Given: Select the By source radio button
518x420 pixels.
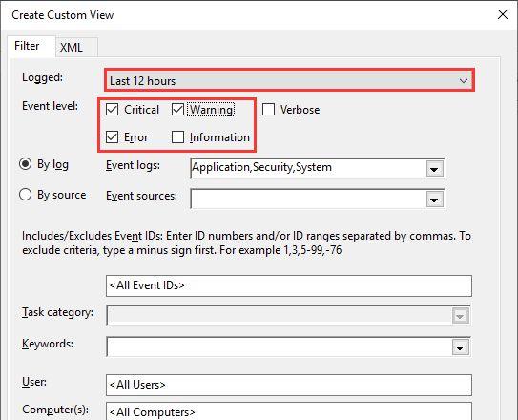Looking at the screenshot, I should pyautogui.click(x=26, y=195).
